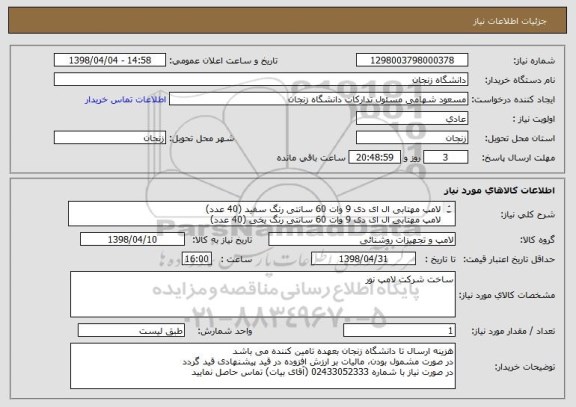Click the remaining time field 20:48:59
The image size is (576, 407).
(x=374, y=157)
